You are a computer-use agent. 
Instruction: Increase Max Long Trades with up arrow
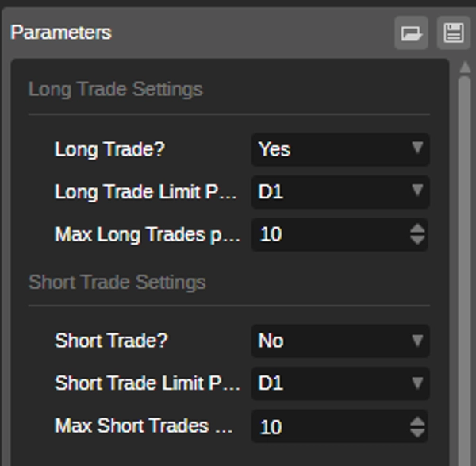pos(418,229)
